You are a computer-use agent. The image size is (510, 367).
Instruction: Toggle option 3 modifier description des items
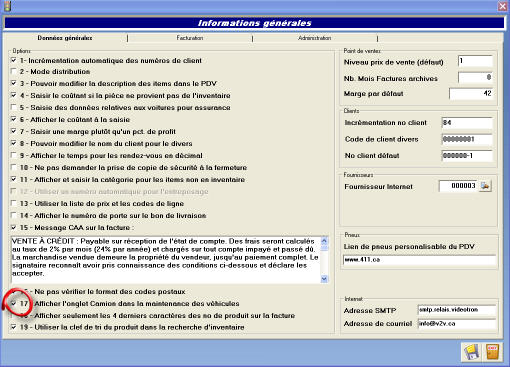coord(14,83)
